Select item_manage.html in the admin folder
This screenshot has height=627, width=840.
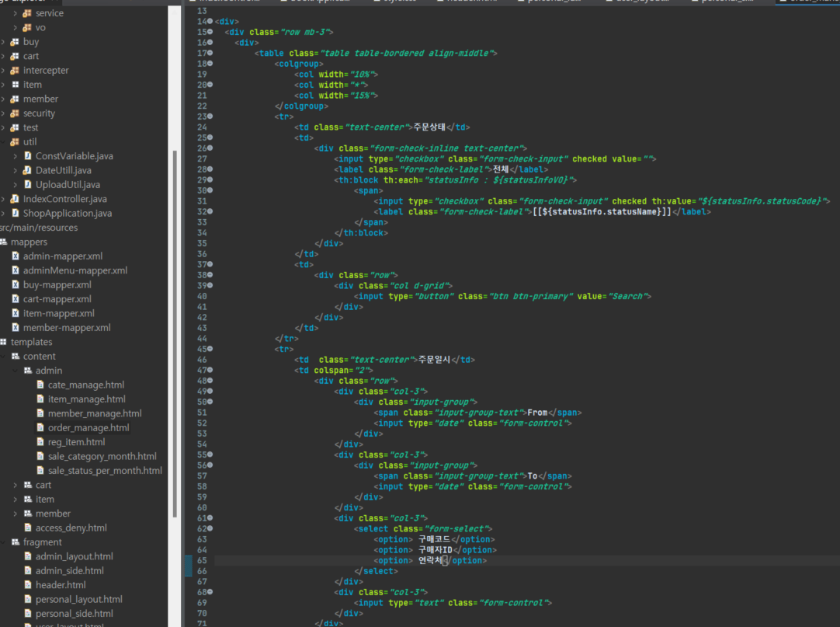(87, 399)
